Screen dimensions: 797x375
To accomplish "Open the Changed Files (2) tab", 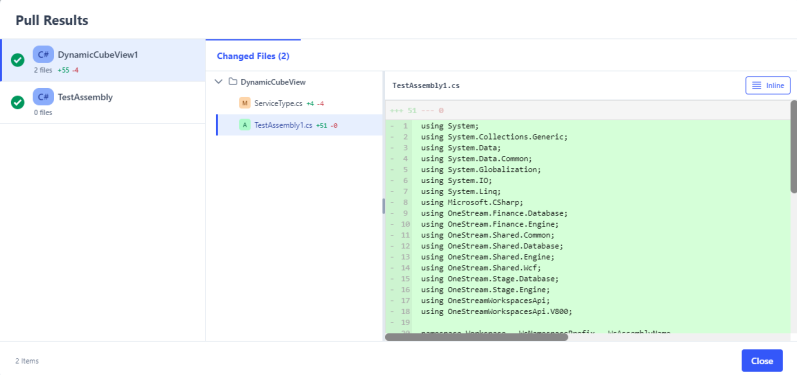I will (x=253, y=56).
